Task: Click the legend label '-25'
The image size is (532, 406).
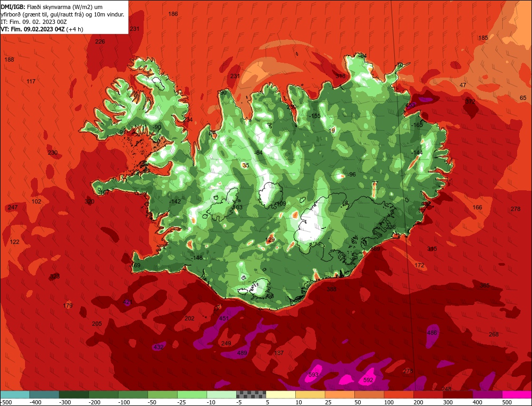Action: click(181, 402)
